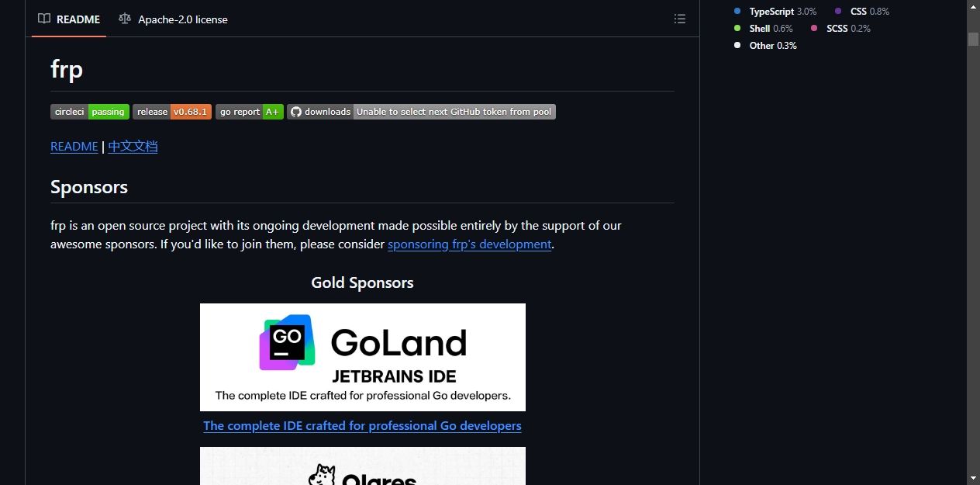Click the GitHub downloads badge
This screenshot has width=980, height=485.
coord(421,112)
